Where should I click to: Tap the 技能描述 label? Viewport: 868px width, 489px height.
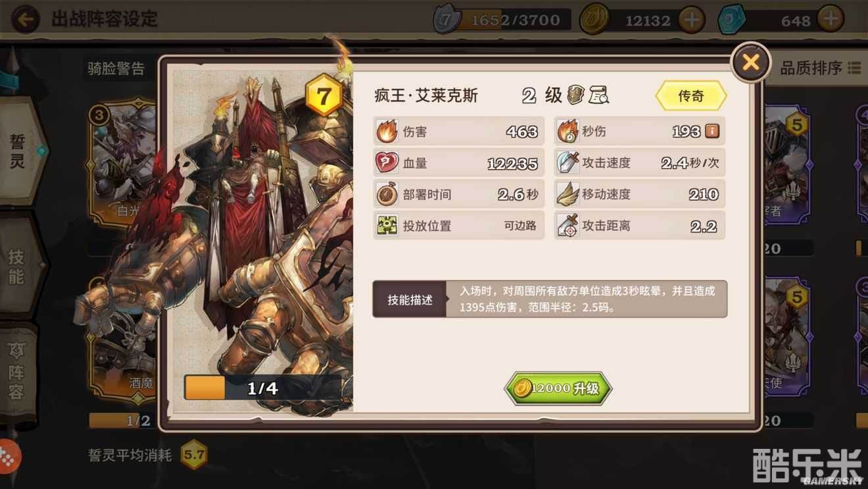(x=410, y=299)
